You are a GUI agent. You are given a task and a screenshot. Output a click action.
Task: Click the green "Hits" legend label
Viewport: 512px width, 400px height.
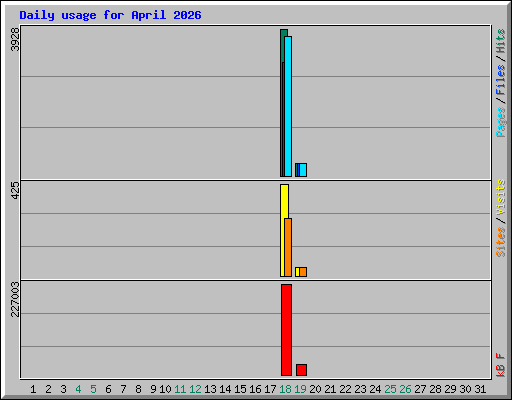tap(500, 41)
